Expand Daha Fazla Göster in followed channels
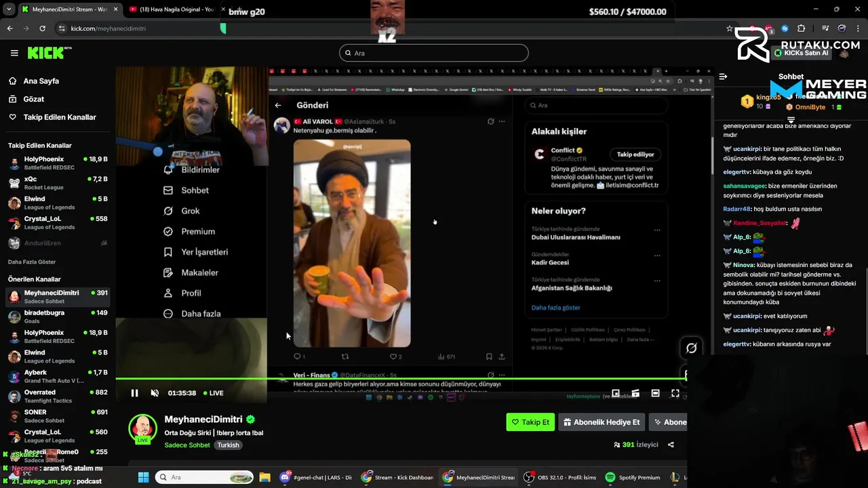The height and width of the screenshot is (488, 868). (x=32, y=262)
